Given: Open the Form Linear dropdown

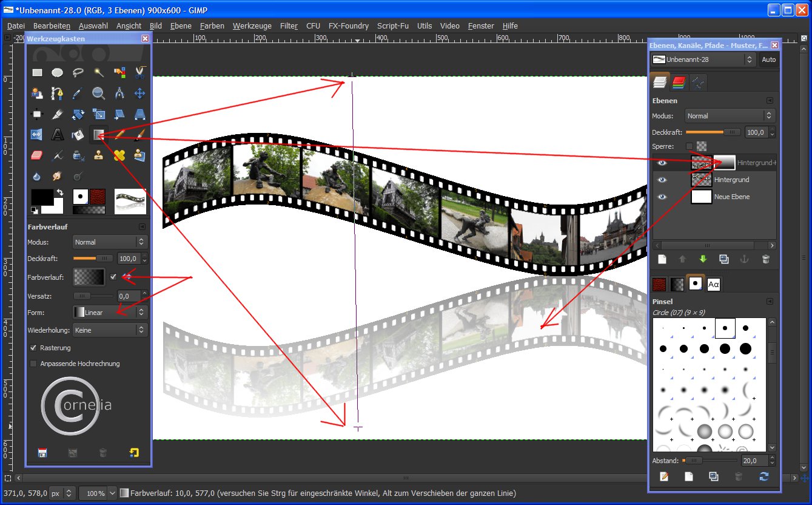Looking at the screenshot, I should pos(110,312).
